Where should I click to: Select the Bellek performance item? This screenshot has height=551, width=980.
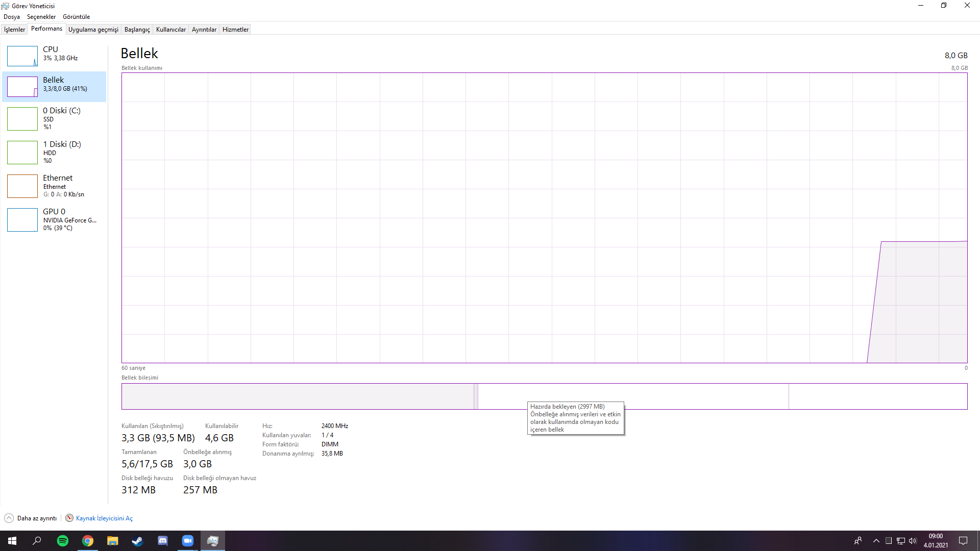[54, 86]
